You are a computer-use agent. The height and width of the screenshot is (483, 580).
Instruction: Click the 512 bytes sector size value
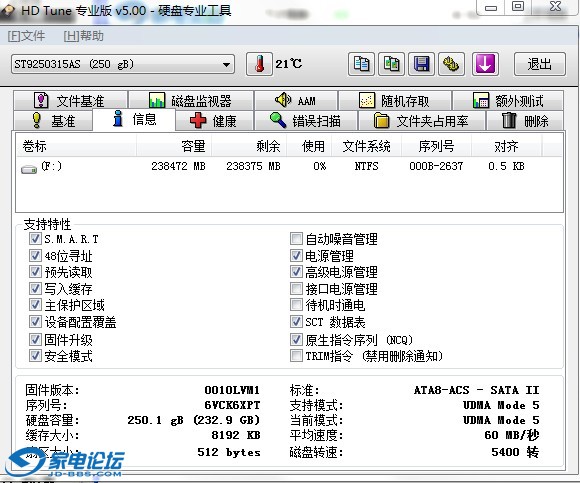[229, 452]
